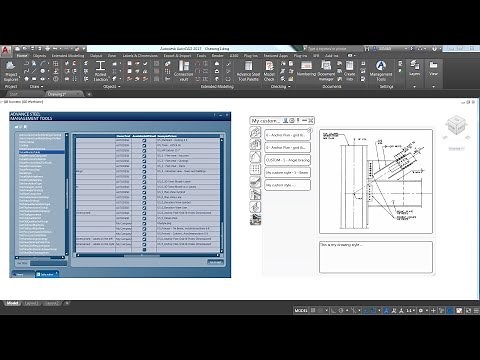The width and height of the screenshot is (480, 360).
Task: Click the View ribbon button
Action: [x=433, y=68]
